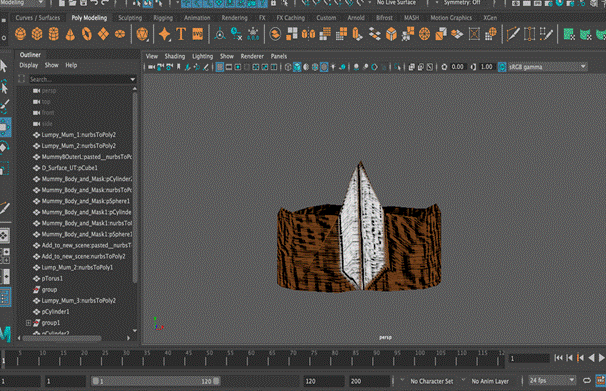Toggle the sRGB gamma color management button
606x391 pixels.
point(502,67)
